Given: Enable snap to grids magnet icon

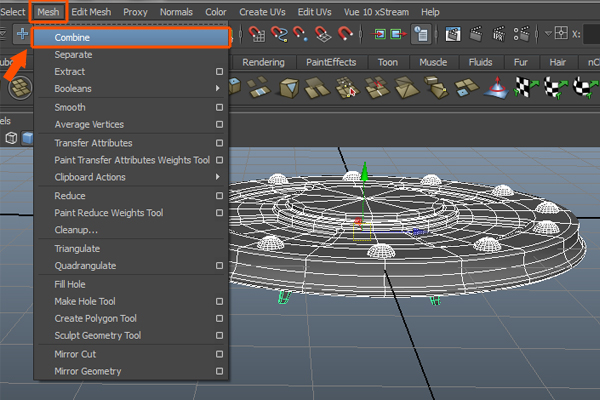Looking at the screenshot, I should (x=257, y=34).
